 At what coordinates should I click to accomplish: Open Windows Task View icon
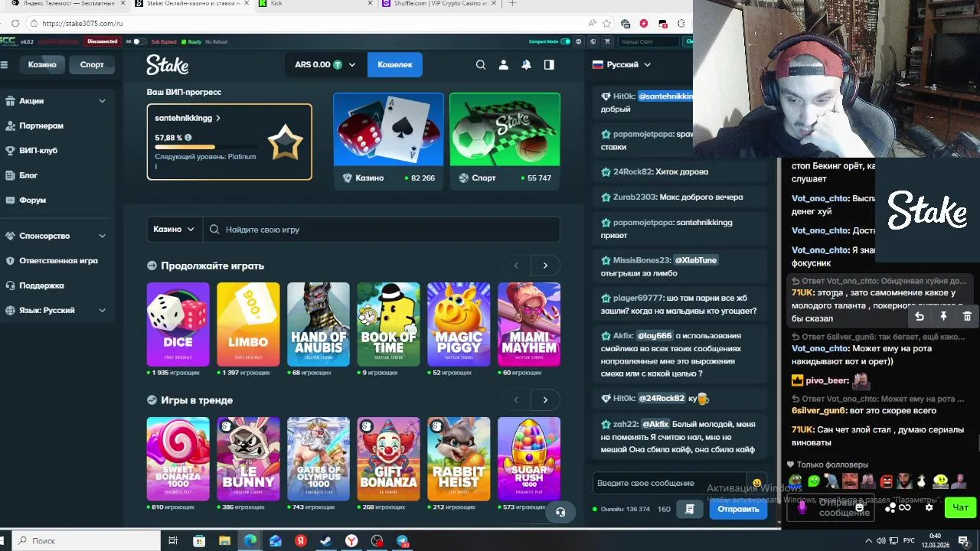pyautogui.click(x=173, y=540)
